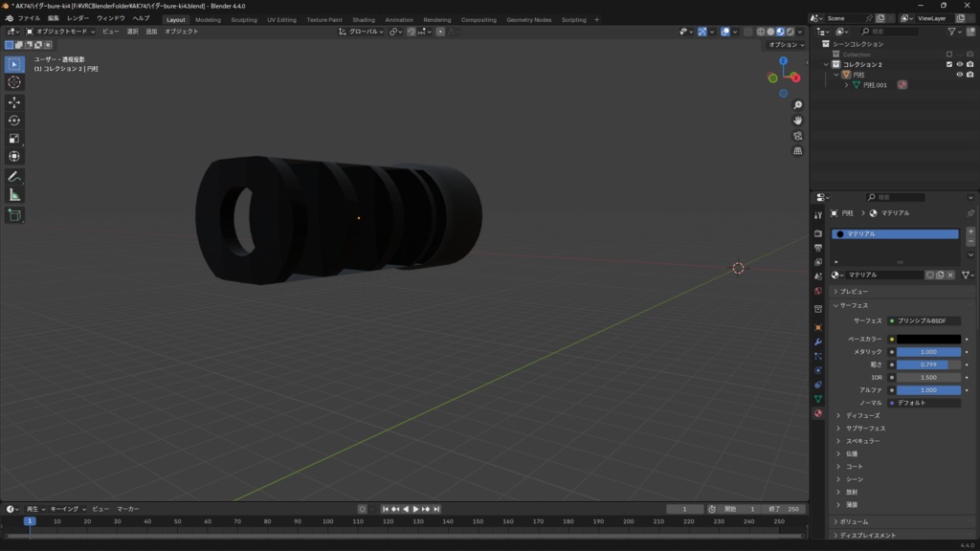Toggle viewport overlays display
Screen dimensions: 980x551
point(725,32)
